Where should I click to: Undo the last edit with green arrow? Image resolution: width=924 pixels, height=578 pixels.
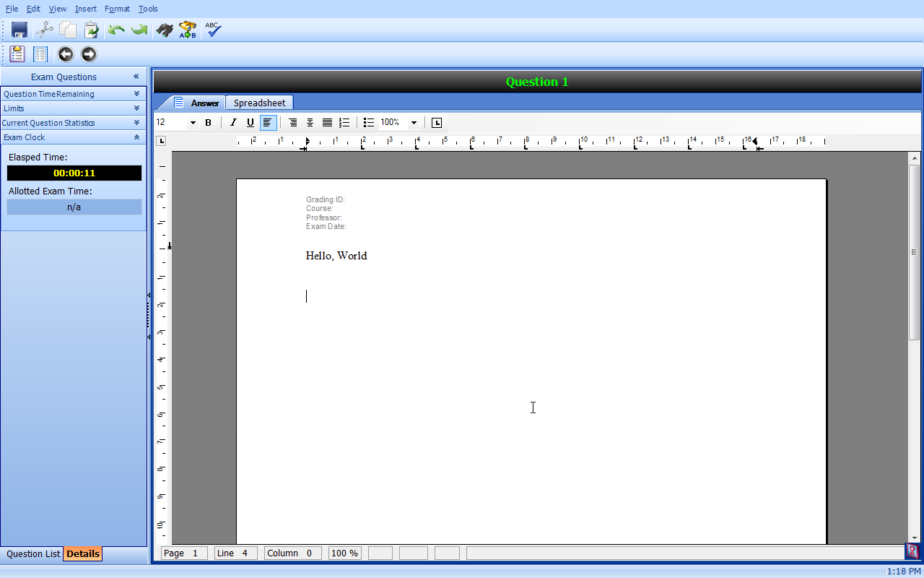[x=116, y=30]
